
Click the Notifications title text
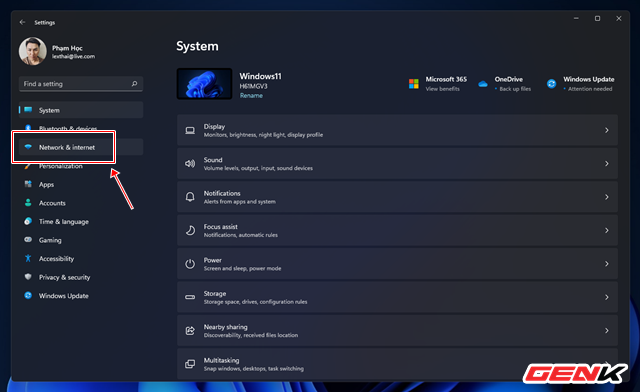point(222,194)
